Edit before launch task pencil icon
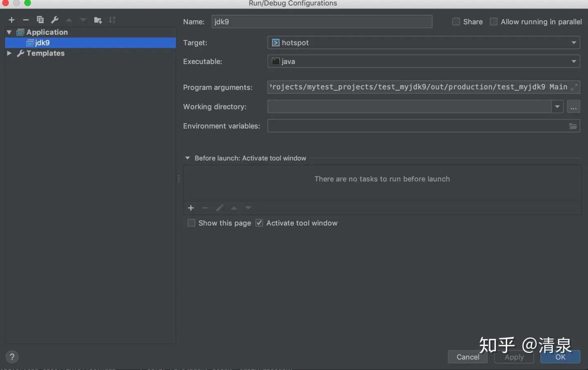Screen dimensions: 588x370 (x=220, y=208)
